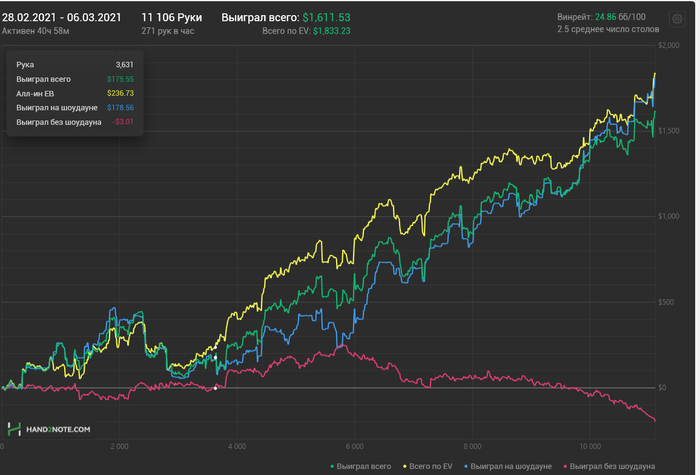
Task: Click winrate value 24.86 бб/100
Action: (620, 17)
